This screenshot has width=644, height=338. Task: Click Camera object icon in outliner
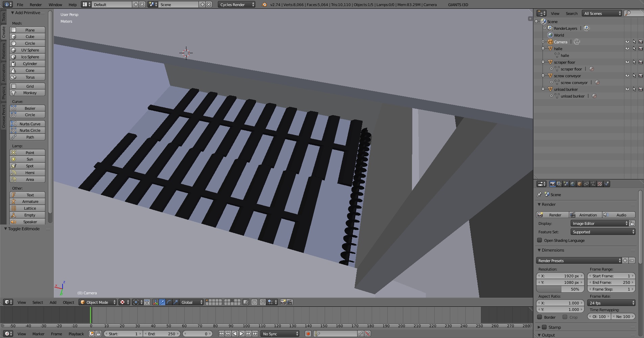coord(550,42)
